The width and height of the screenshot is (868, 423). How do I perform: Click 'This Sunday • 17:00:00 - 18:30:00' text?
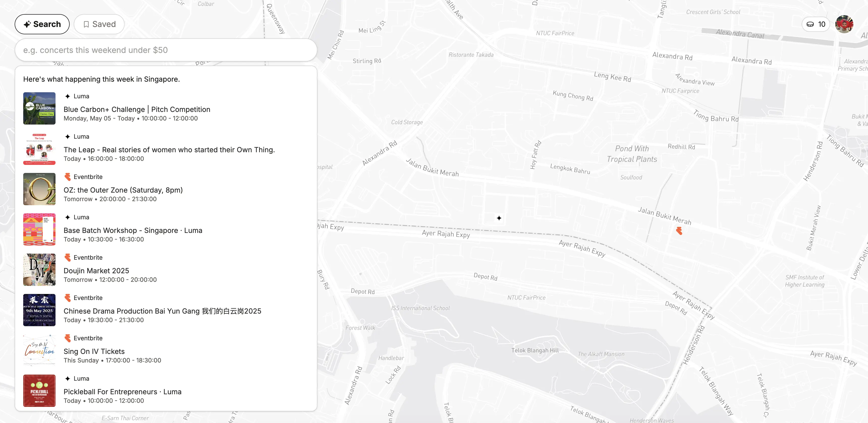tap(113, 360)
